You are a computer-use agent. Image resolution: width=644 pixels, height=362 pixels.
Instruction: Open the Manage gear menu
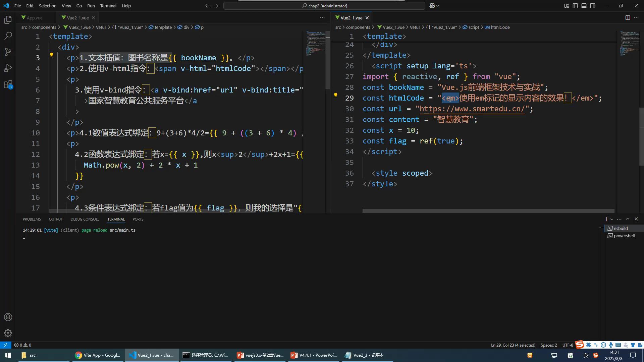(8, 333)
